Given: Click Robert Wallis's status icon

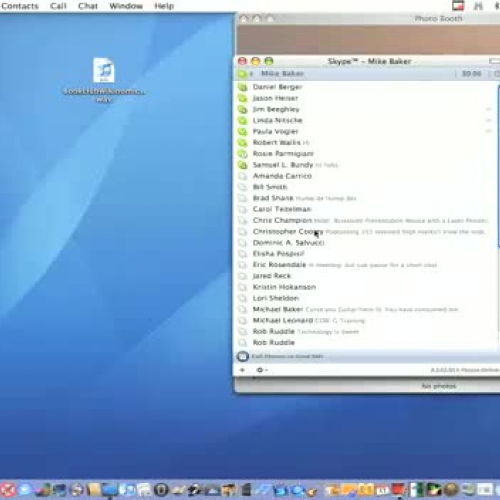Looking at the screenshot, I should (243, 143).
